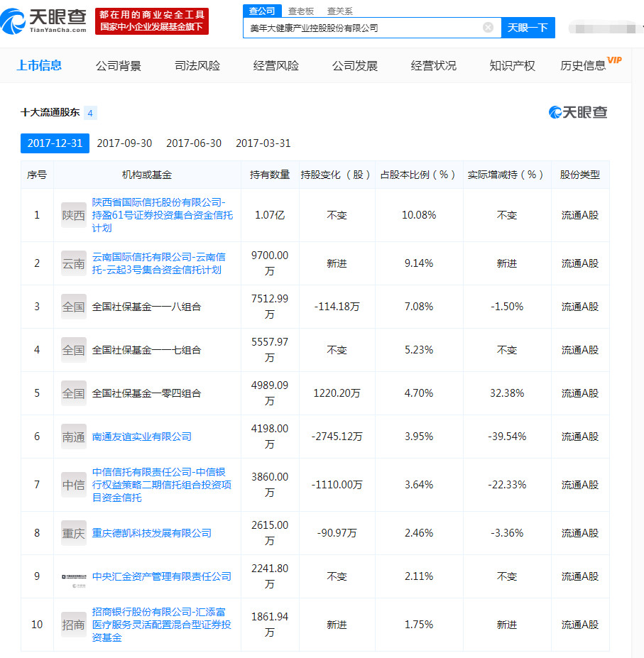Screen dimensions: 644x658
Task: Click the 32.38% actual change cell
Action: point(507,393)
